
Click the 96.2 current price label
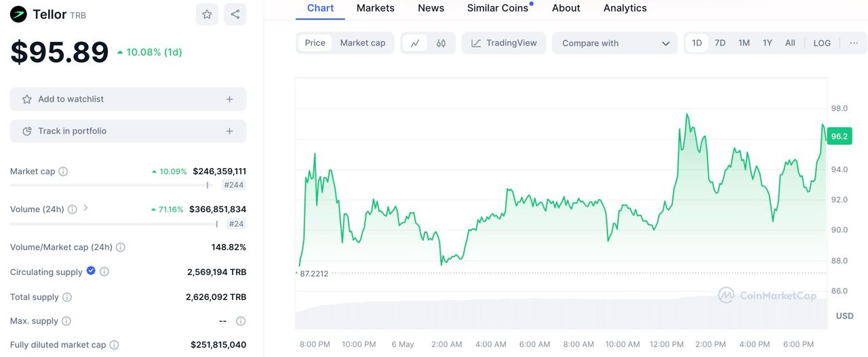point(839,136)
